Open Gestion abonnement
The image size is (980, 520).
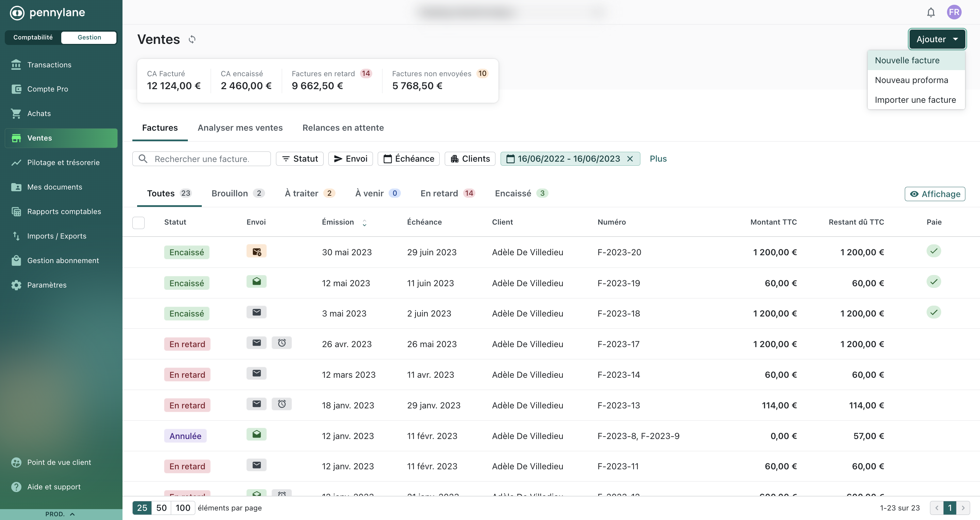61,261
